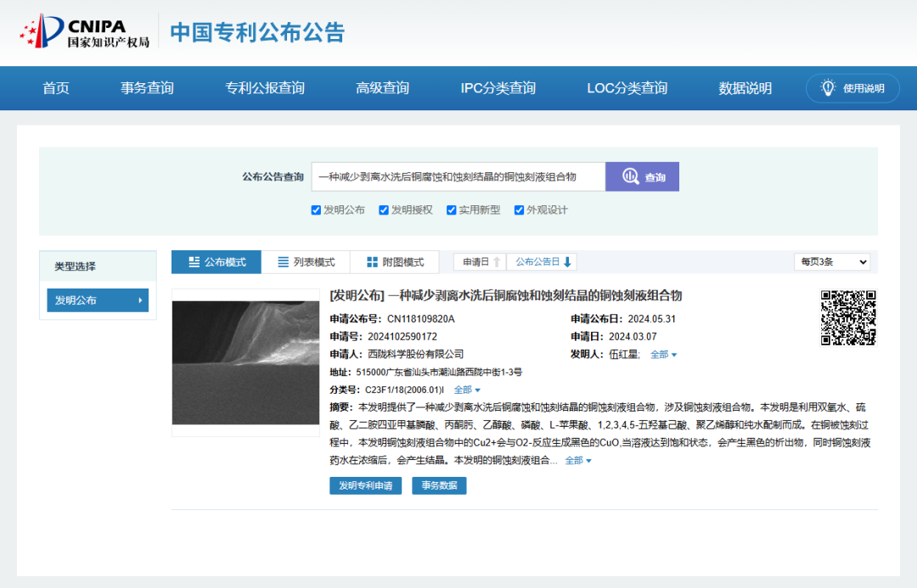This screenshot has height=588, width=917.
Task: Click the lightbulb 使用说明 icon
Action: click(x=828, y=88)
